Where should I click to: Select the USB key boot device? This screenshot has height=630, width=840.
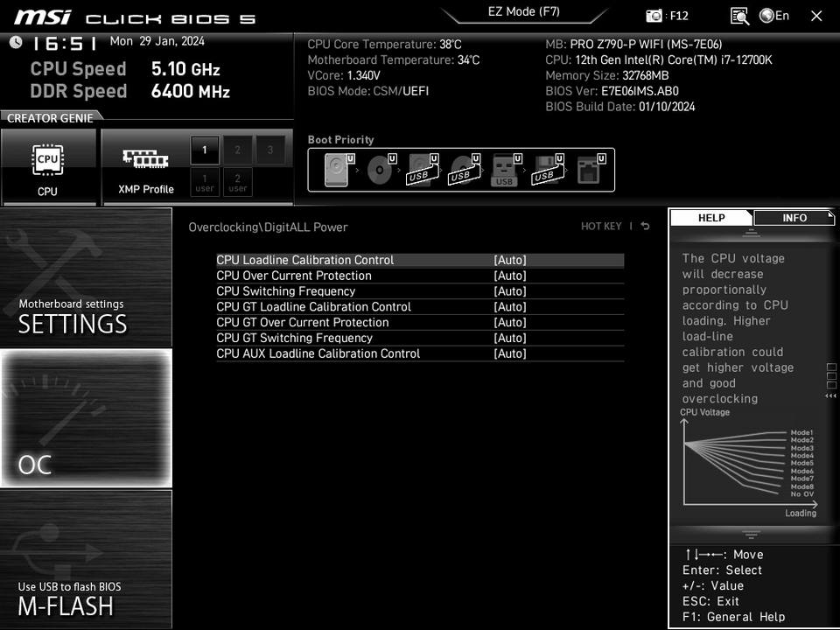click(x=507, y=170)
